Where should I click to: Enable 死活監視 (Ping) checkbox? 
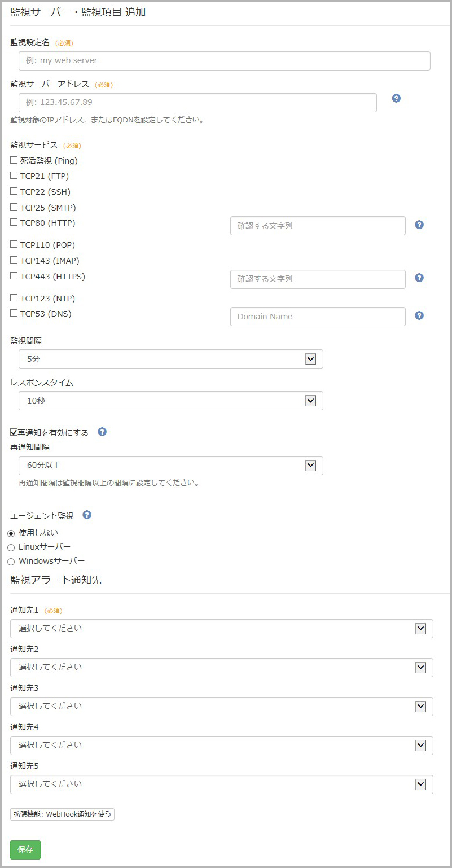point(14,160)
